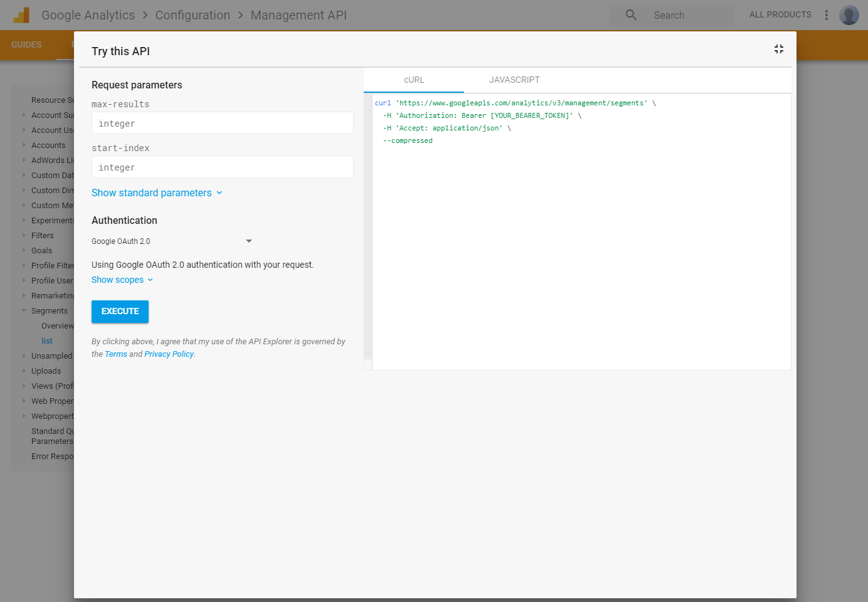The width and height of the screenshot is (868, 602).
Task: Open the GUIDES tab
Action: tap(26, 45)
